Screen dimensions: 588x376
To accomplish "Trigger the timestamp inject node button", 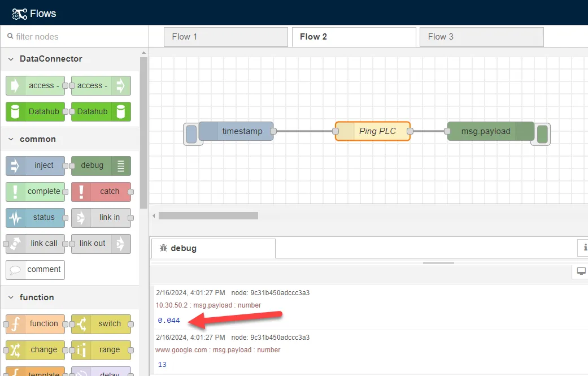I will tap(191, 131).
